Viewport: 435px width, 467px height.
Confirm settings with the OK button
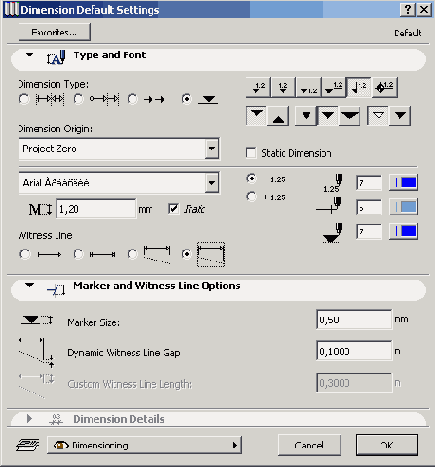(x=387, y=445)
